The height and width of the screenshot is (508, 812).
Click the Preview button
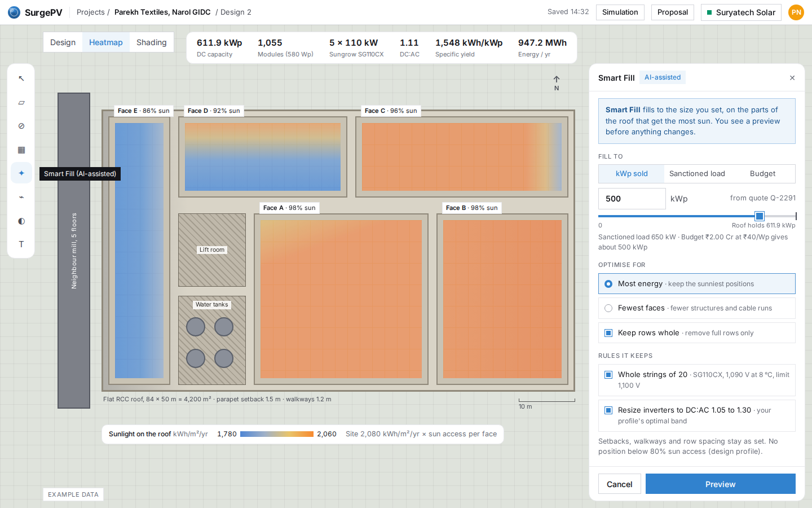pos(721,484)
